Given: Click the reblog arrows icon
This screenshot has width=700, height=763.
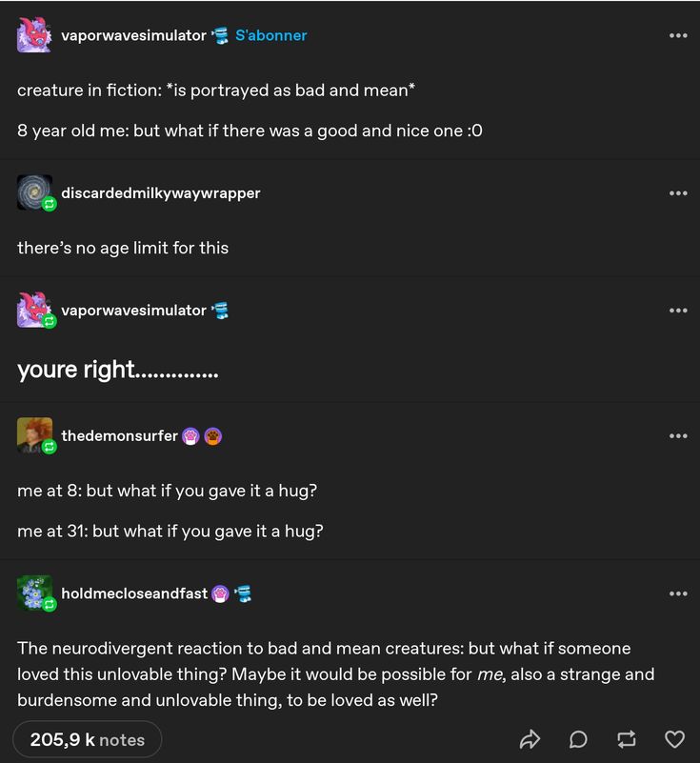Looking at the screenshot, I should coord(626,739).
